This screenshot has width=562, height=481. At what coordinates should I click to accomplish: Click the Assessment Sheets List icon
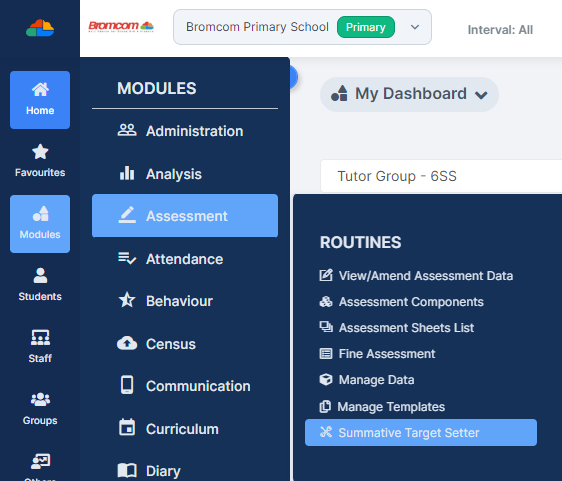click(326, 327)
